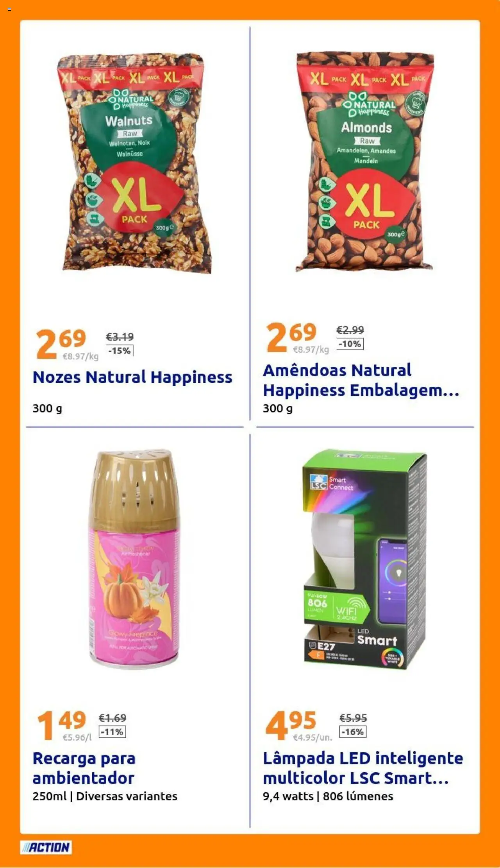The width and height of the screenshot is (500, 868).
Task: Click the air freshener 1.49 price
Action: (x=61, y=725)
